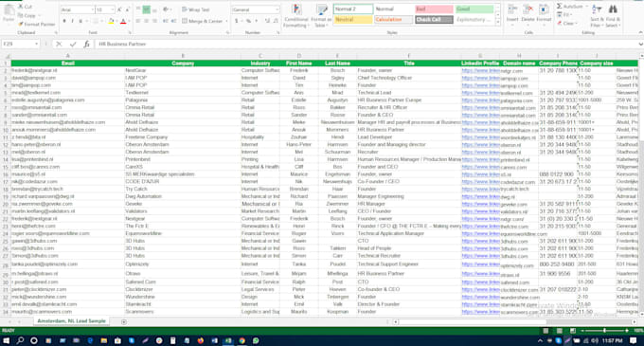Select the Good cell style
The width and height of the screenshot is (644, 346).
coord(474,9)
